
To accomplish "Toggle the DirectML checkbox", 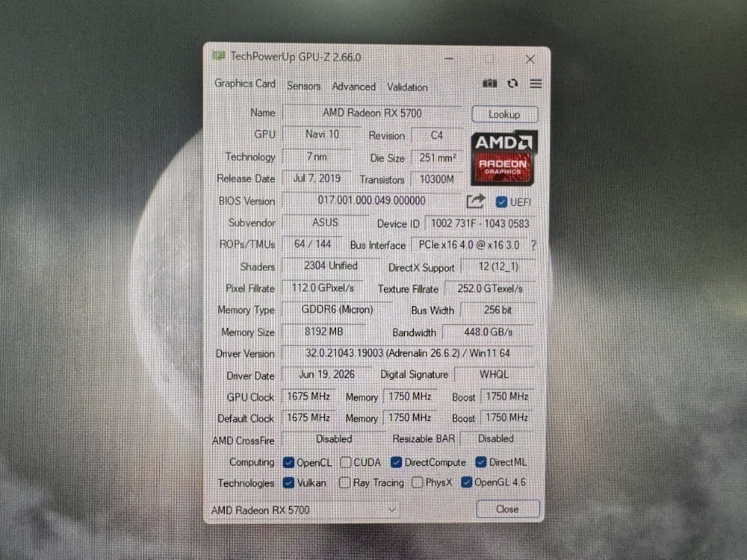I will 480,462.
